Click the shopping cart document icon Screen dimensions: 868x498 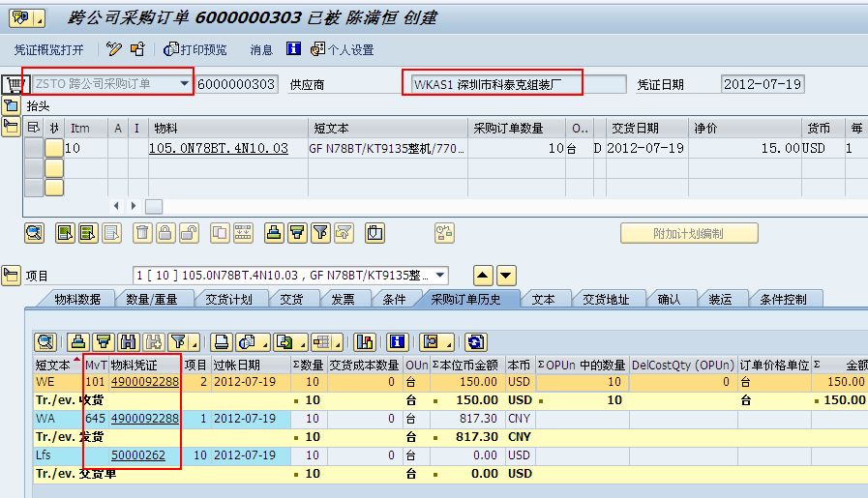pos(14,84)
